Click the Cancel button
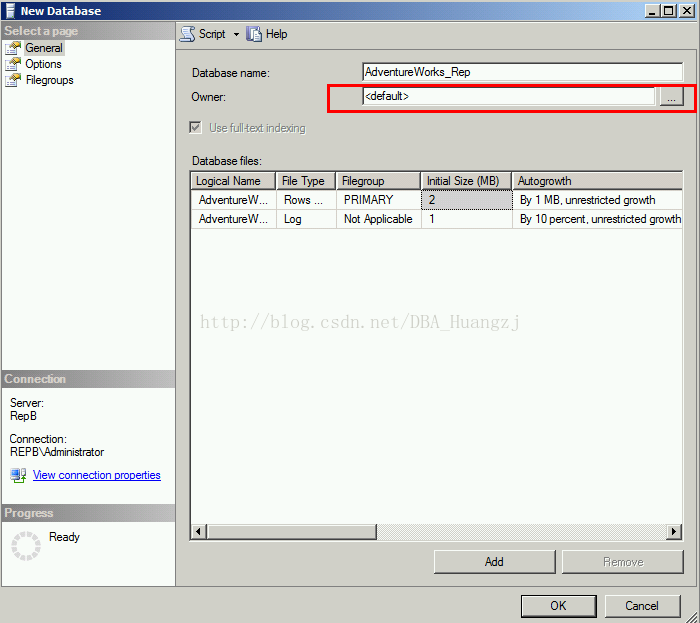Viewport: 700px width, 623px height. pyautogui.click(x=642, y=606)
